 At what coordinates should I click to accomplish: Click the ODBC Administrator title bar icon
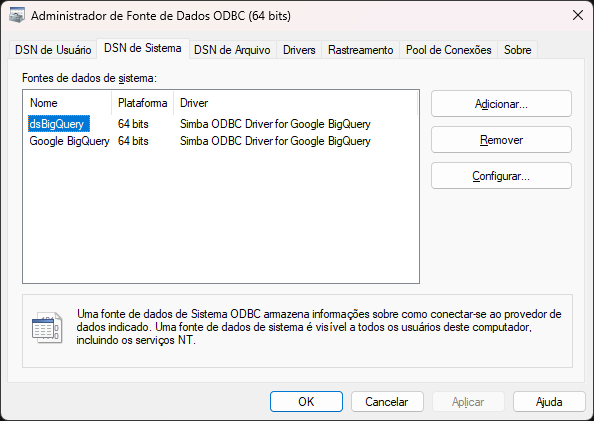[x=17, y=16]
